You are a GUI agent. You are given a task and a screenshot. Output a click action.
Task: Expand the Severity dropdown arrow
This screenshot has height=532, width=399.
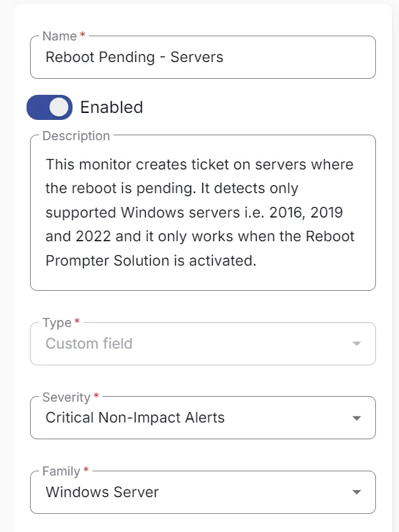pyautogui.click(x=356, y=418)
